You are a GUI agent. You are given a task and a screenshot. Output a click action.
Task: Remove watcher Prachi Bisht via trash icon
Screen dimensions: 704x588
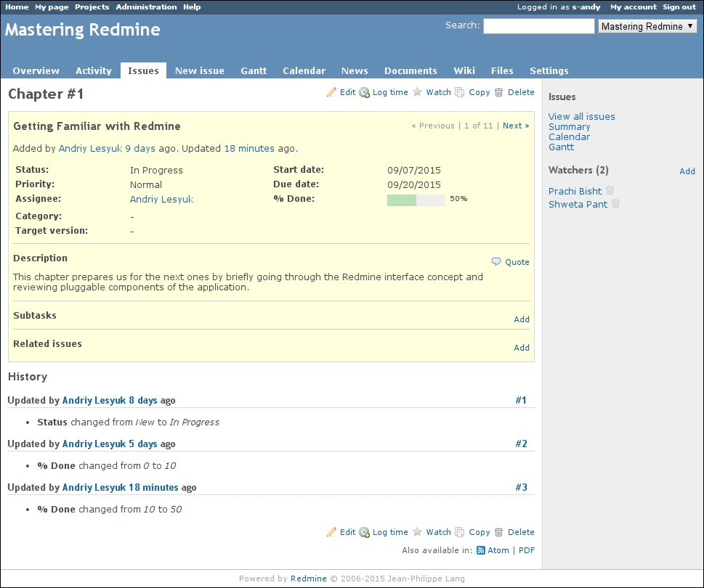tap(610, 191)
